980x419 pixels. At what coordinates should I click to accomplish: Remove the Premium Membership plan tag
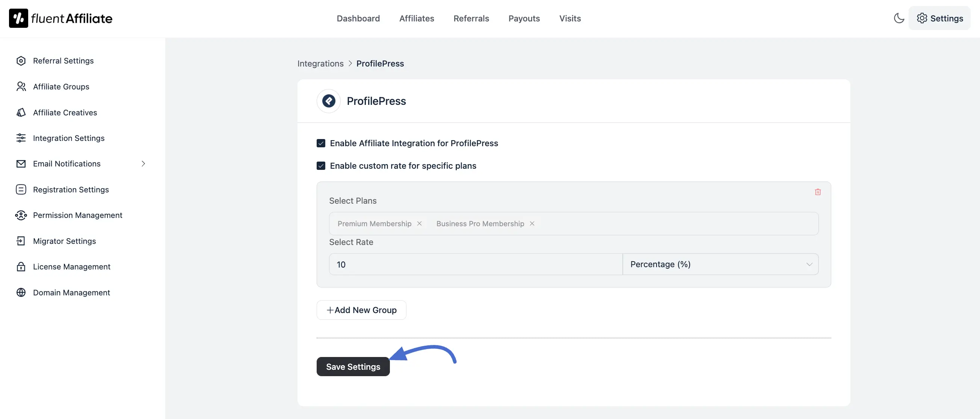[419, 224]
